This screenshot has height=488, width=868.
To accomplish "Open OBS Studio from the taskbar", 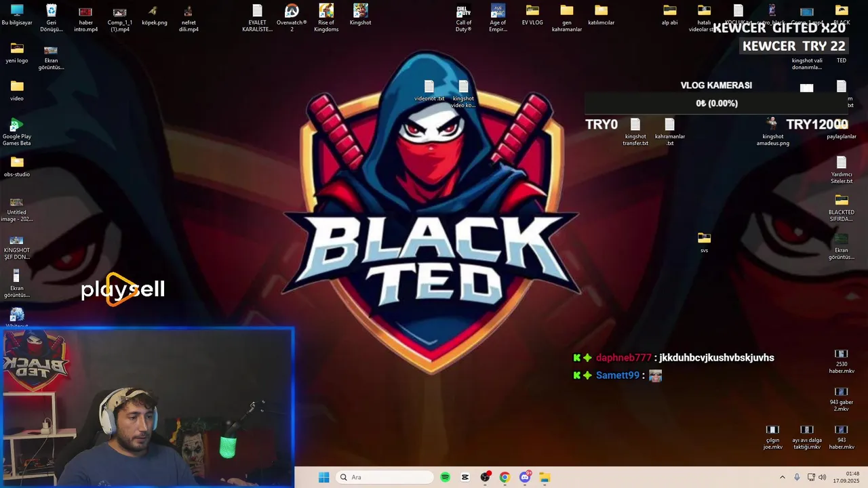I will 485,477.
